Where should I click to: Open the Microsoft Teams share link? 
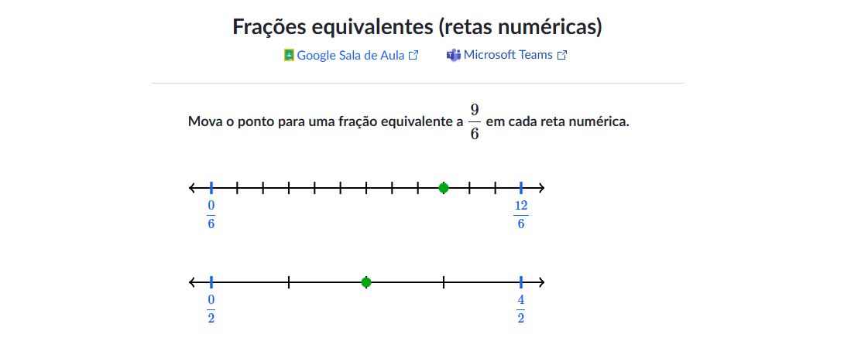(507, 56)
